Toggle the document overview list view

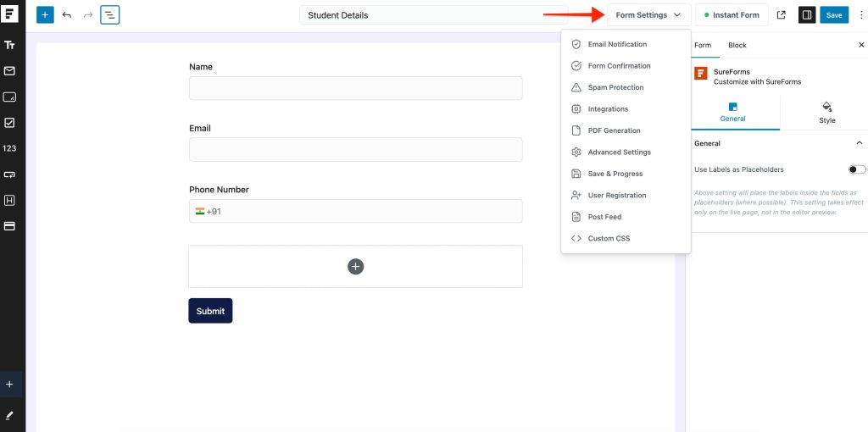tap(110, 15)
